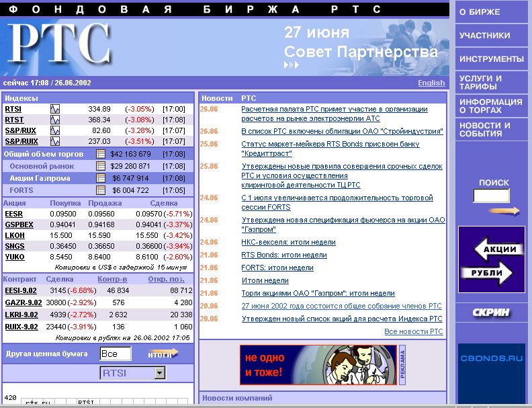Open Газпром futures specification news link

[x=343, y=225]
